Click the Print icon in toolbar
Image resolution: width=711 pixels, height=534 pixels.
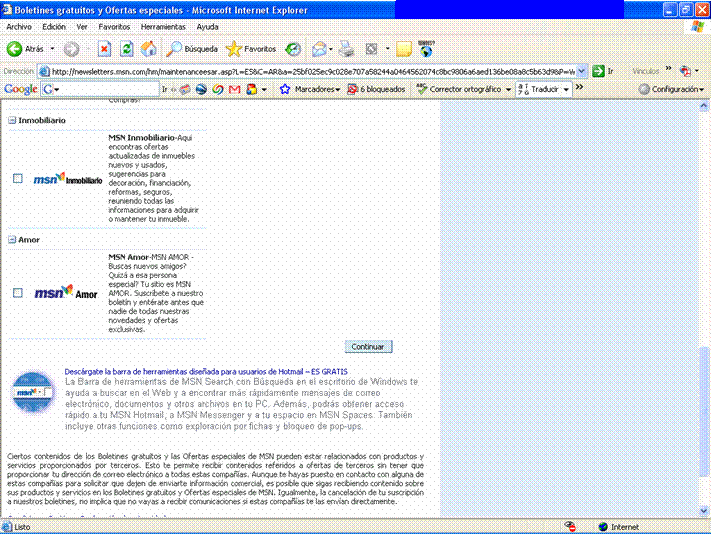pos(346,48)
